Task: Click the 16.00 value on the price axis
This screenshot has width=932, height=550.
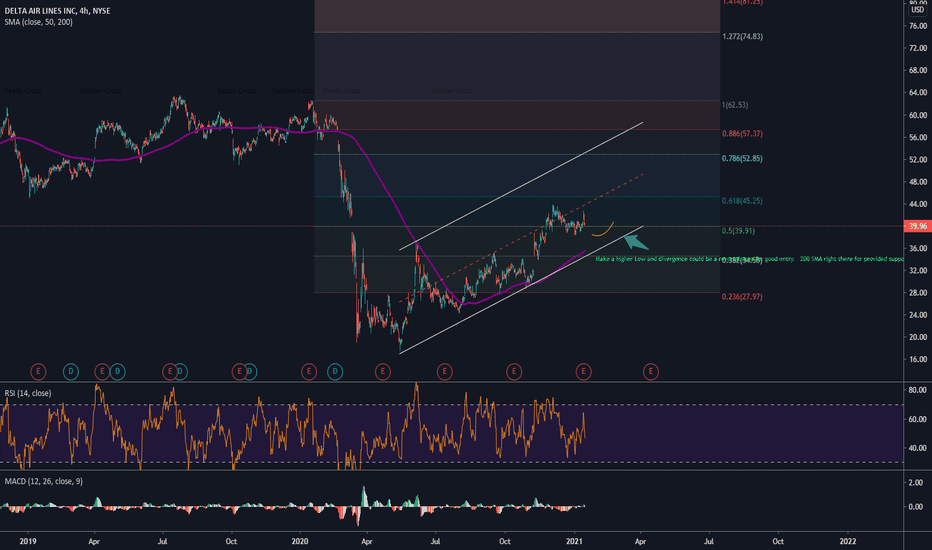Action: click(917, 359)
